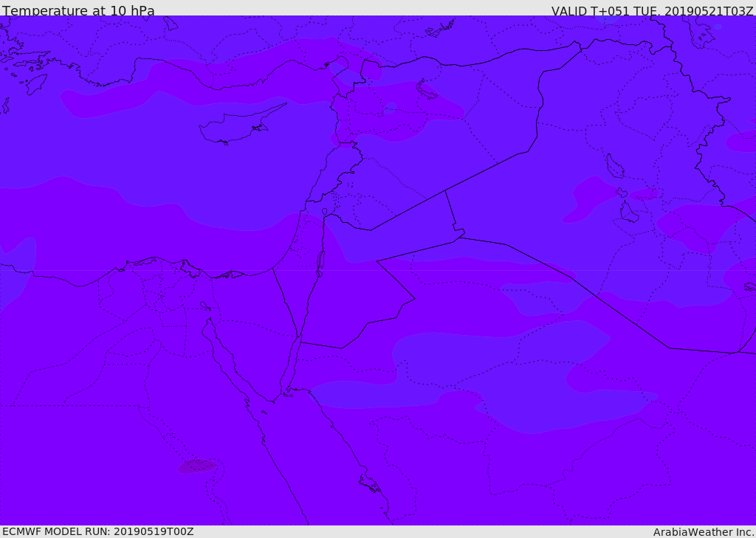Click the 'ECMWF MODEL RUN: 20190519T00Z' label

pyautogui.click(x=98, y=531)
